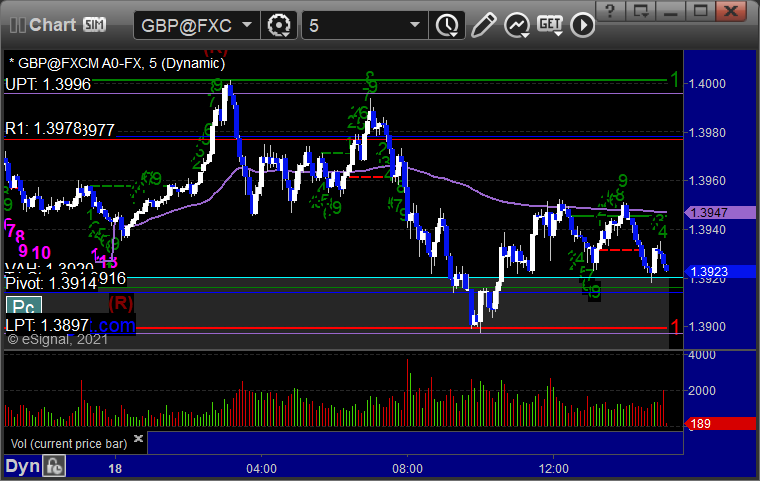Click the Pc button on chart
The image size is (760, 481).
click(x=24, y=306)
